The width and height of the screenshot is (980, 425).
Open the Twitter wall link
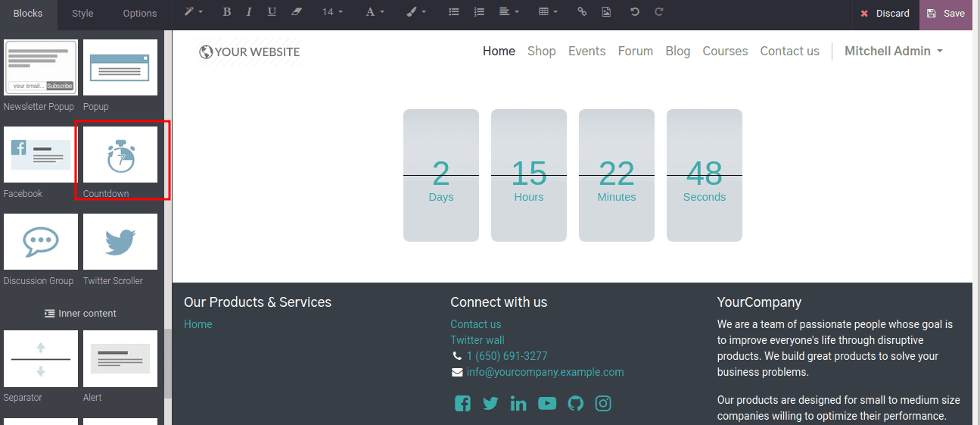(478, 340)
